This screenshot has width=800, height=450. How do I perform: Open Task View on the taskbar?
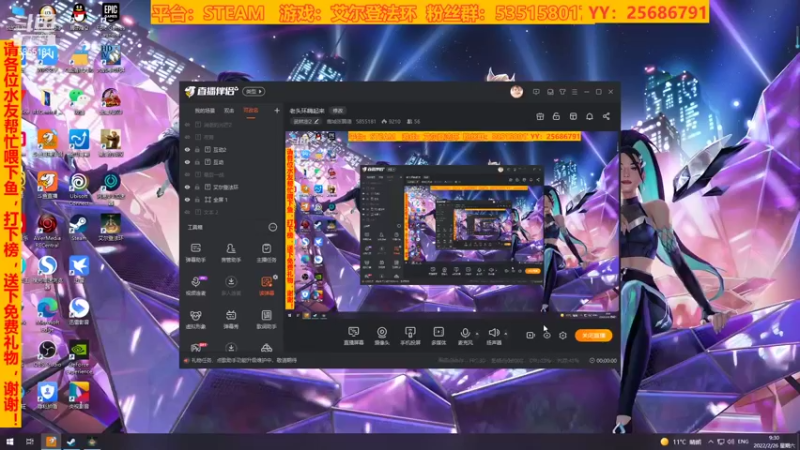coord(30,441)
